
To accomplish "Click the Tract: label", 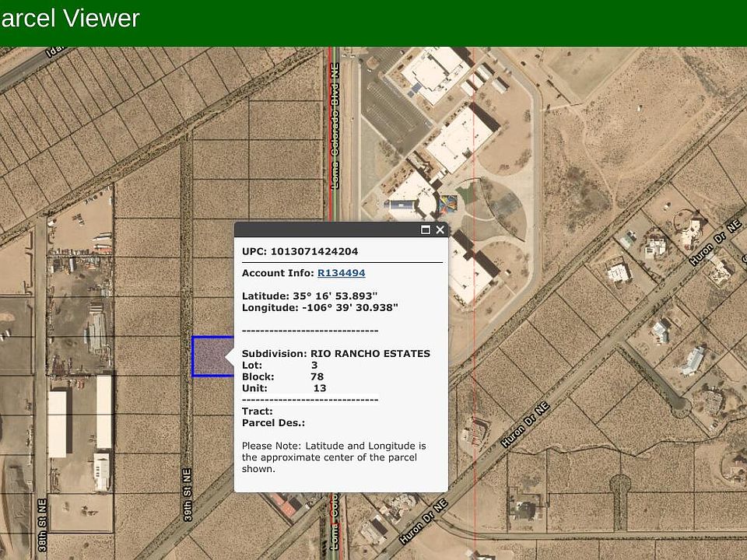I will click(258, 411).
